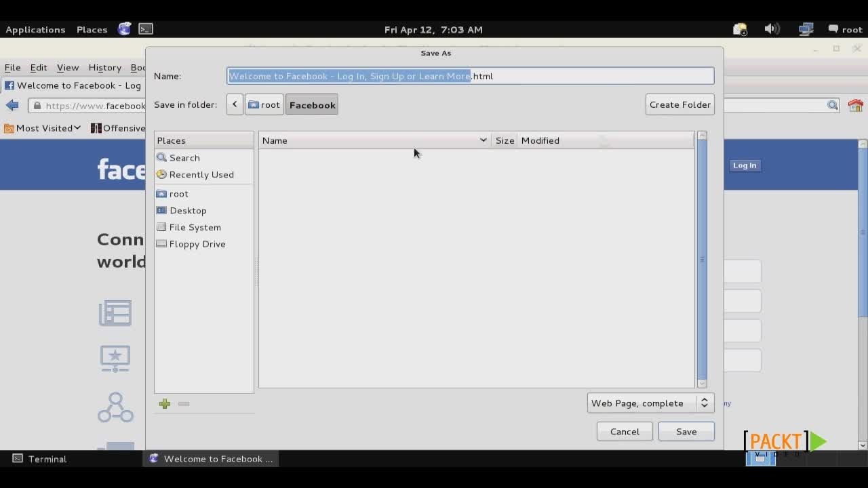Click the Facebook Log In button
This screenshot has width=868, height=488.
click(x=744, y=165)
